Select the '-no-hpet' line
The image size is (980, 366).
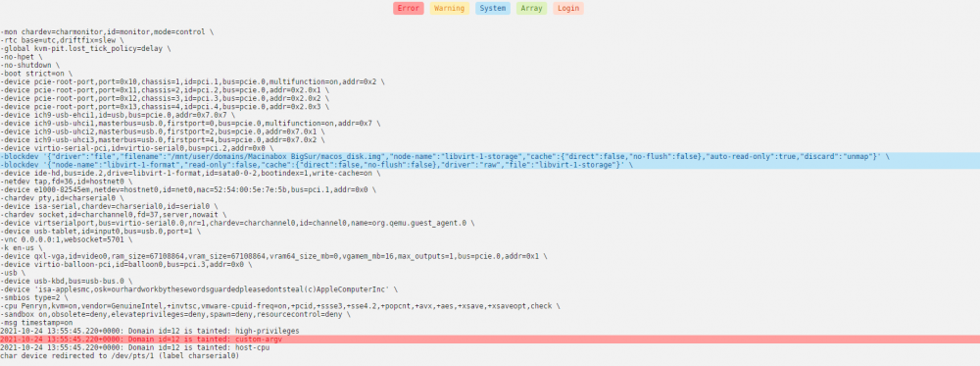pyautogui.click(x=22, y=56)
